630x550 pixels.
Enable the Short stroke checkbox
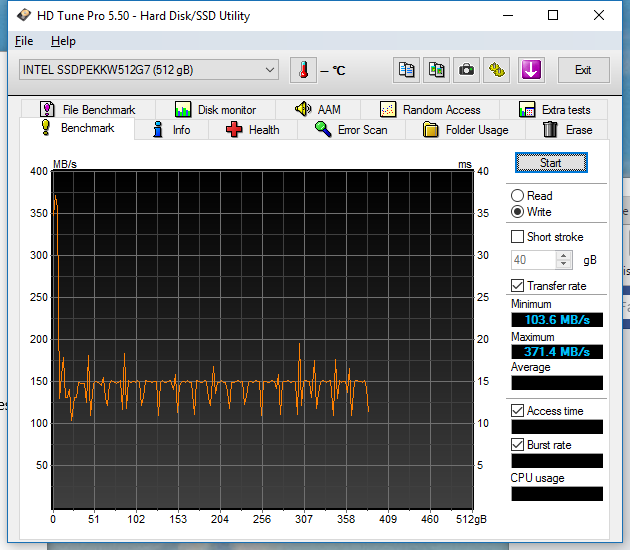pos(517,237)
